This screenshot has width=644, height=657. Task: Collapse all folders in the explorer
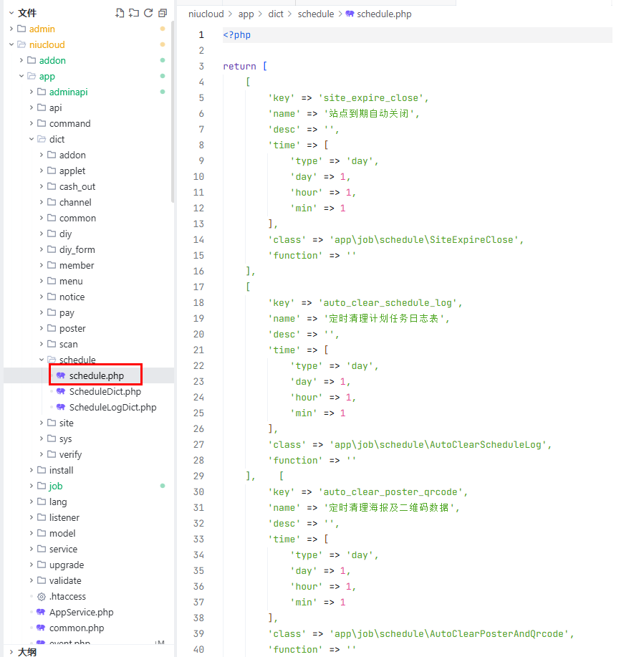tap(163, 13)
